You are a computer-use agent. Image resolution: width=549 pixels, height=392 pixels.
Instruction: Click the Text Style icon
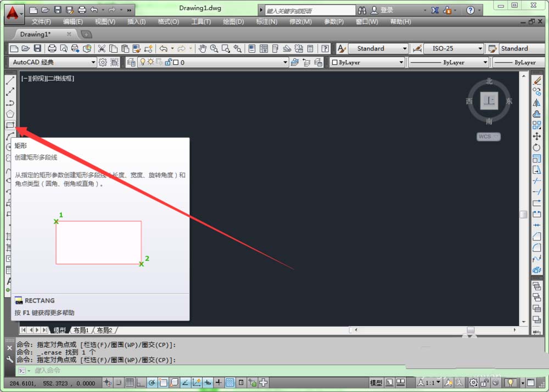point(341,48)
